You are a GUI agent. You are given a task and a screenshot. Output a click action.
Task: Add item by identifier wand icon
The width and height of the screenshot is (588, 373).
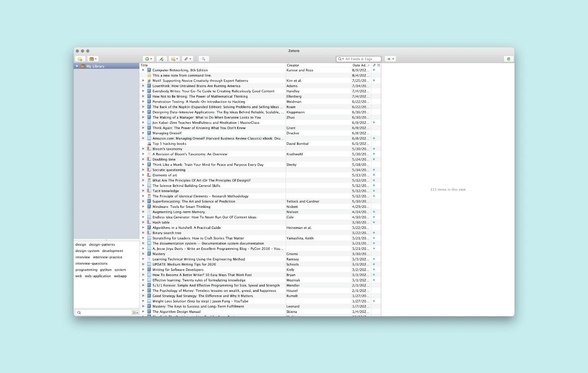(x=162, y=59)
